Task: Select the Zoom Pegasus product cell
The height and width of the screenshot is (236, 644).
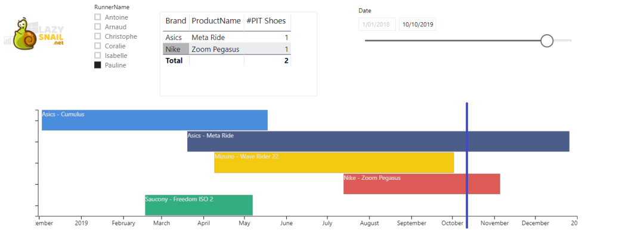Action: pos(216,50)
